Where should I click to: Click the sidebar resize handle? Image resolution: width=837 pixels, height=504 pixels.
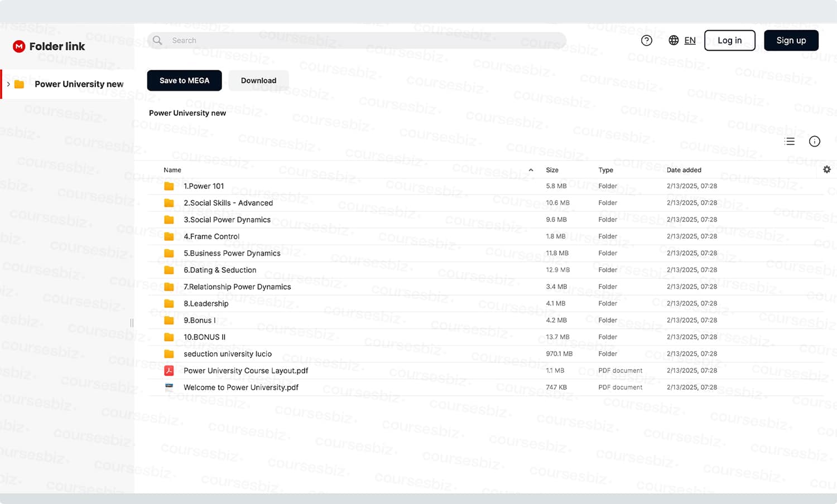pos(132,323)
